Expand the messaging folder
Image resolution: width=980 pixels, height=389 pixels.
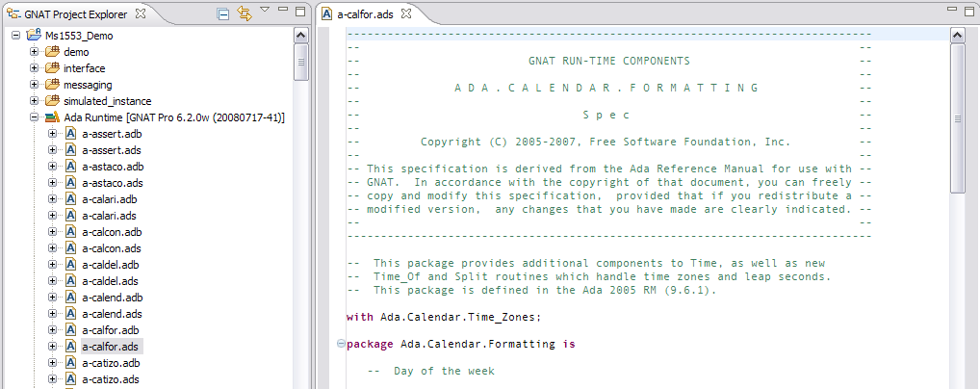coord(35,85)
